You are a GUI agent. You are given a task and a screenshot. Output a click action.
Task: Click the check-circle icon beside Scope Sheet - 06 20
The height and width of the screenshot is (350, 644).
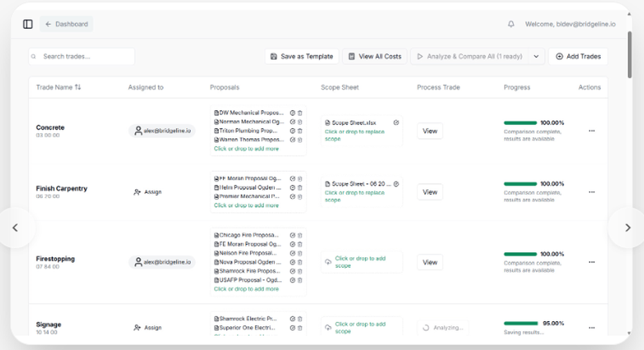(x=396, y=184)
